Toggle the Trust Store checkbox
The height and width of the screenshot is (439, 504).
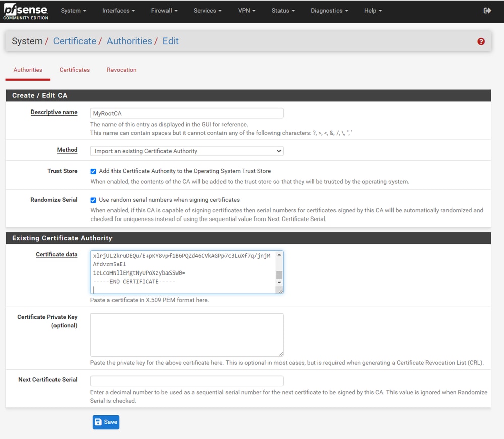(93, 171)
